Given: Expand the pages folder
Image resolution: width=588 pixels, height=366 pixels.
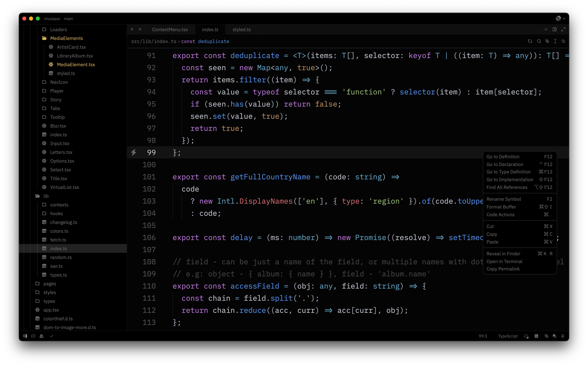Looking at the screenshot, I should [50, 284].
